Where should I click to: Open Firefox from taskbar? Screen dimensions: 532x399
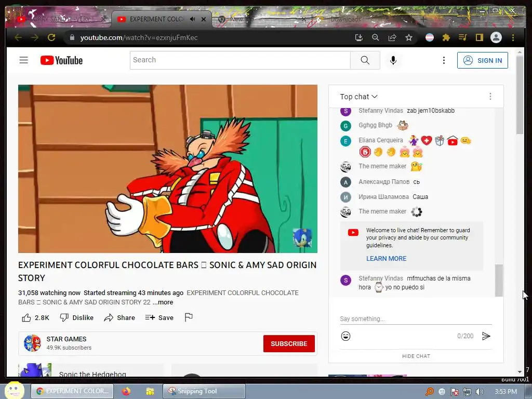126,391
